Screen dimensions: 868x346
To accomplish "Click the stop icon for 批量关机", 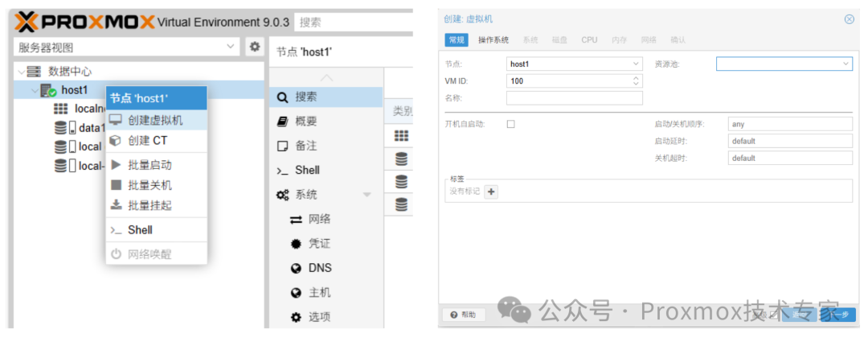I will coord(116,184).
